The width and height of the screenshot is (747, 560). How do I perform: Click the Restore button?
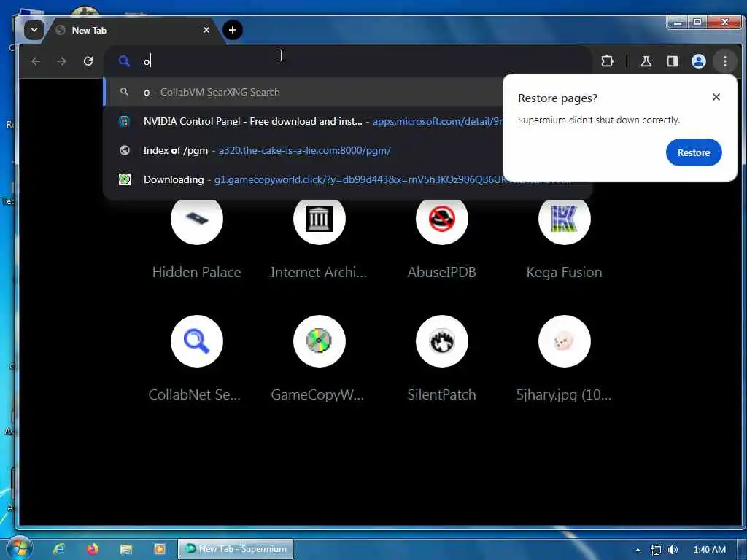(x=694, y=152)
